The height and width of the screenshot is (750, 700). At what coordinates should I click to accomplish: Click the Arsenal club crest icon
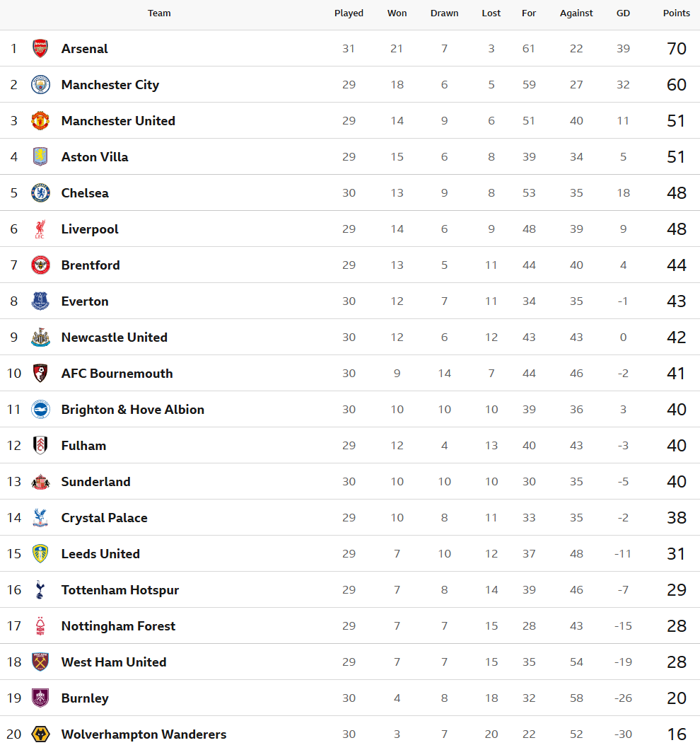point(40,49)
